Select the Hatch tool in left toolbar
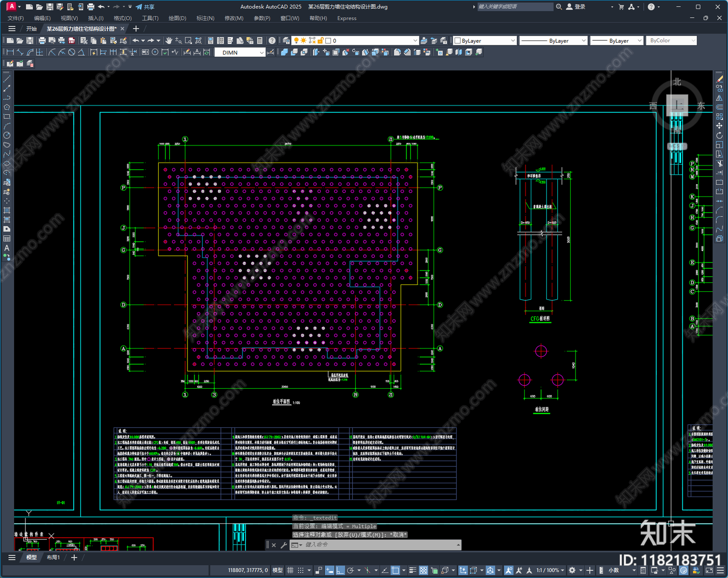 point(7,210)
